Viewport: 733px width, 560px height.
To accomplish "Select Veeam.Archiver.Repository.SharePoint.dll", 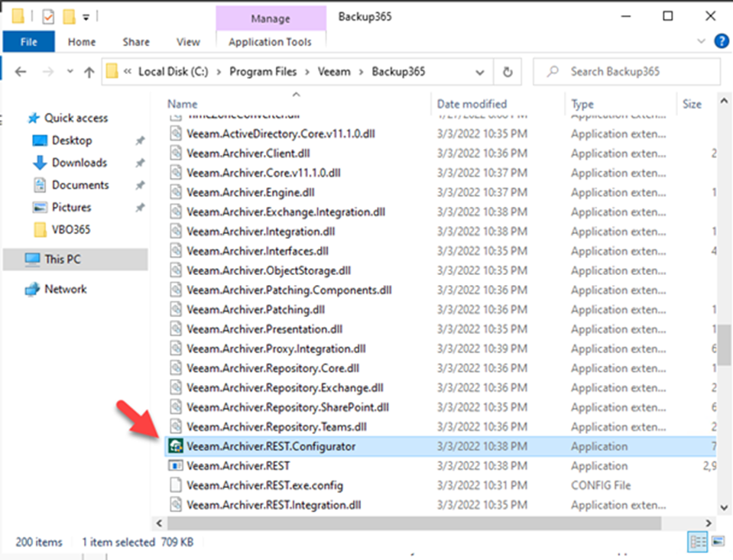I will pos(287,407).
